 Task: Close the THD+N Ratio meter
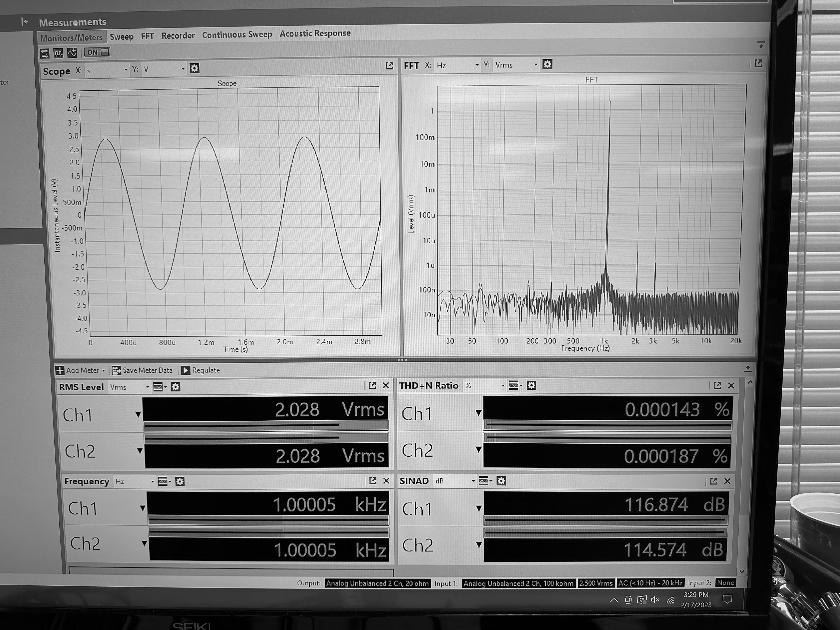(x=731, y=385)
